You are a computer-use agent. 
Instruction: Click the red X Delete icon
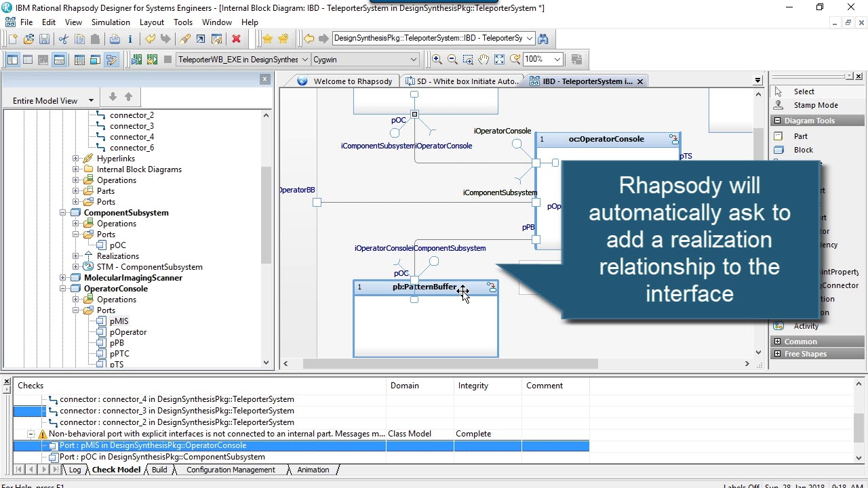(236, 39)
